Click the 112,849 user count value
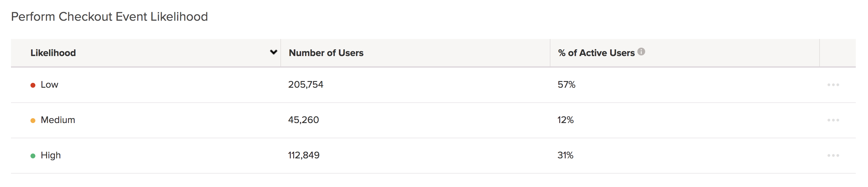The height and width of the screenshot is (187, 868). [x=304, y=155]
